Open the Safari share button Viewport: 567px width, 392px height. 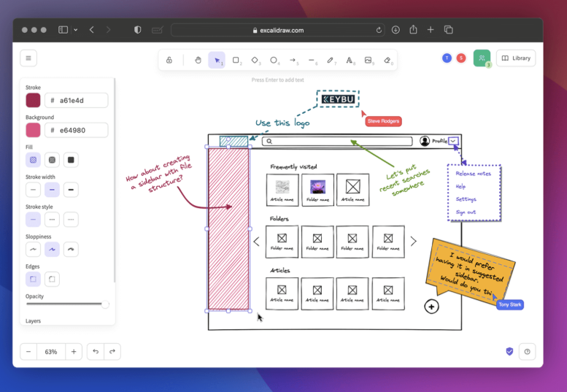point(413,30)
